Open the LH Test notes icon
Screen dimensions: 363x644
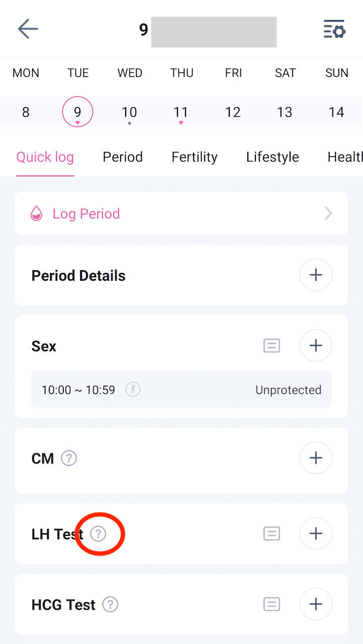(271, 533)
